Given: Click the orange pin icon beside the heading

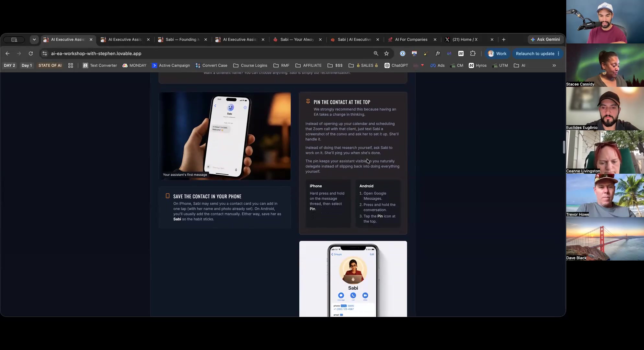Looking at the screenshot, I should [308, 101].
